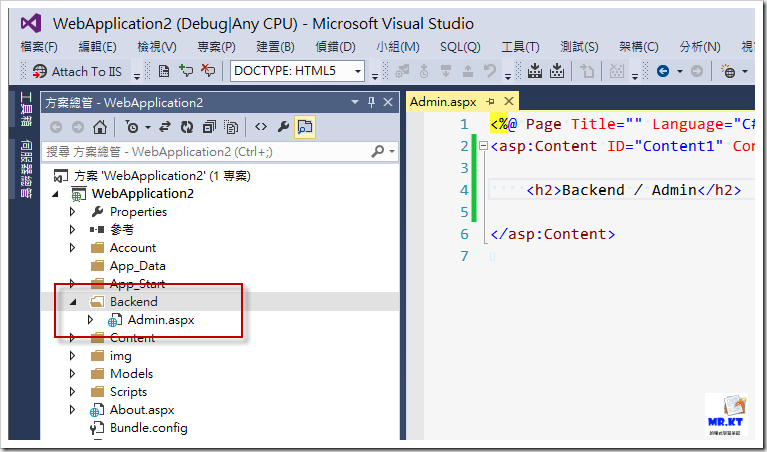Image resolution: width=767 pixels, height=452 pixels.
Task: Toggle auto-hide pin on Solution Explorer panel
Action: [371, 102]
